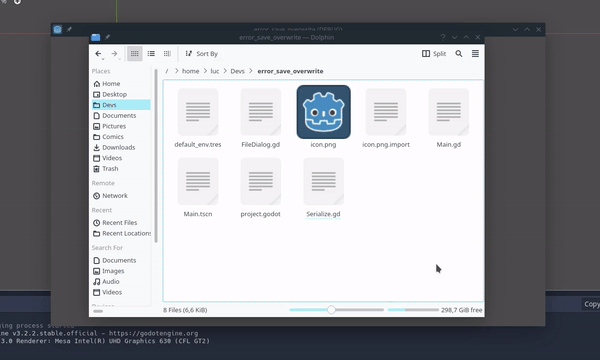Select FileDialog.gd file

click(x=261, y=118)
